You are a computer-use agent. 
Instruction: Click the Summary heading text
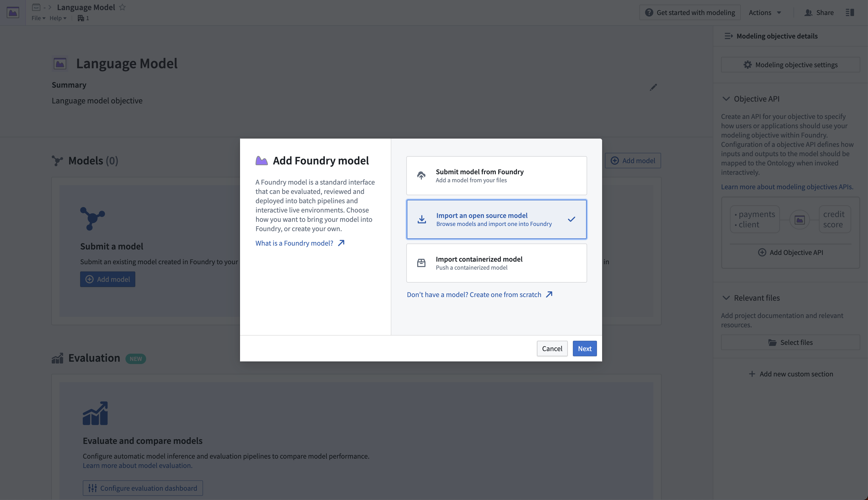pyautogui.click(x=69, y=85)
